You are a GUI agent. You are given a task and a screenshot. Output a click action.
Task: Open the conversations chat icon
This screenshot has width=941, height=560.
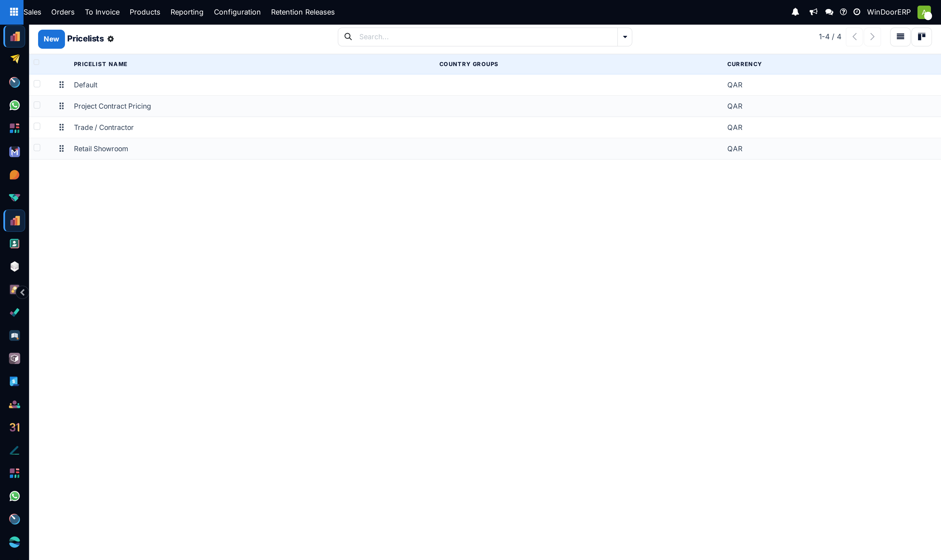pyautogui.click(x=829, y=12)
